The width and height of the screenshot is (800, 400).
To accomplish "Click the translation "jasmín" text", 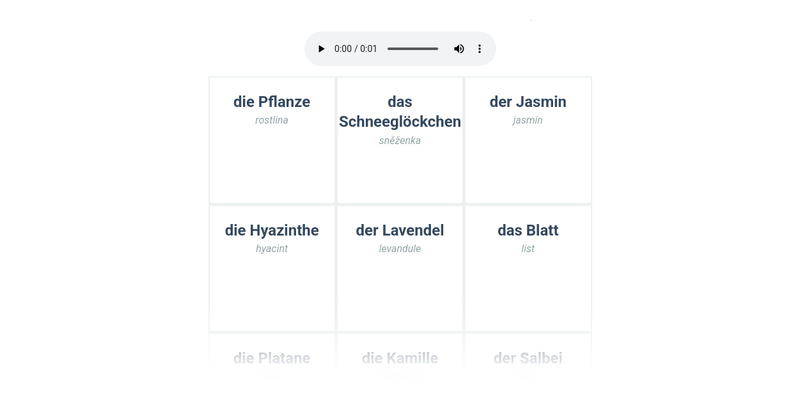I will 528,120.
